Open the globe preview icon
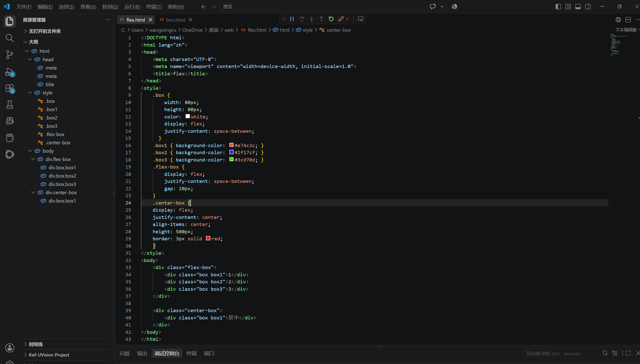Screen dimensions: 640x364 [618, 20]
